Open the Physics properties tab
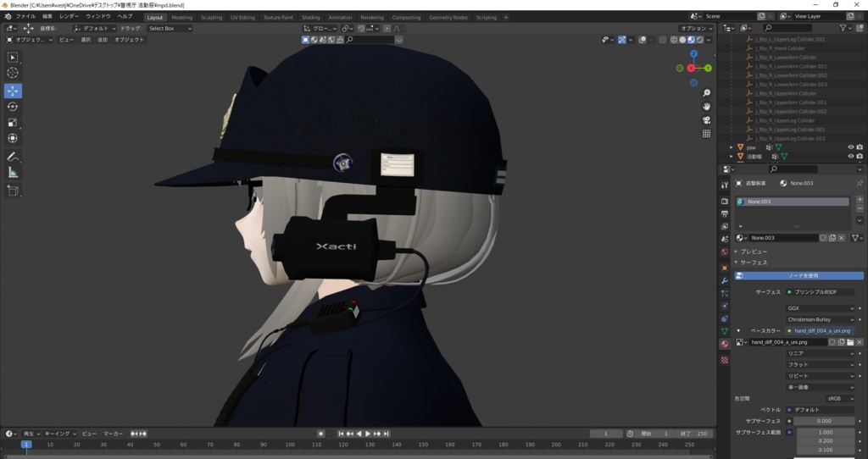The image size is (868, 459). pos(725,306)
